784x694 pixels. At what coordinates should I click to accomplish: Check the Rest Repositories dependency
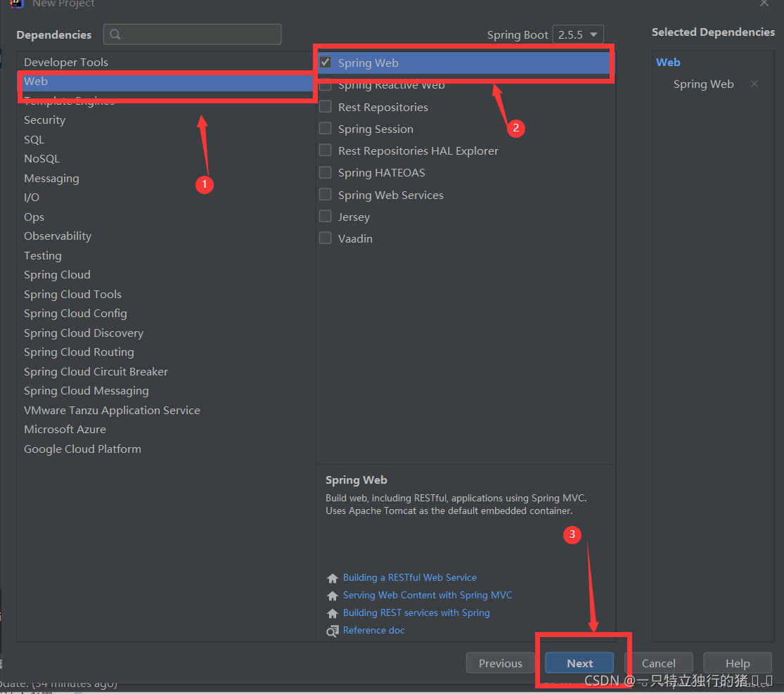point(325,106)
